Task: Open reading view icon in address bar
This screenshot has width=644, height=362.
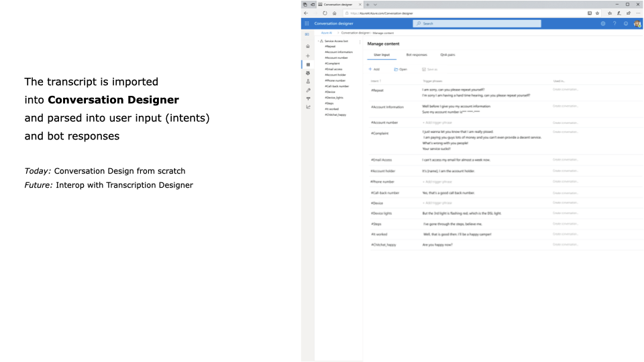Action: coord(590,13)
